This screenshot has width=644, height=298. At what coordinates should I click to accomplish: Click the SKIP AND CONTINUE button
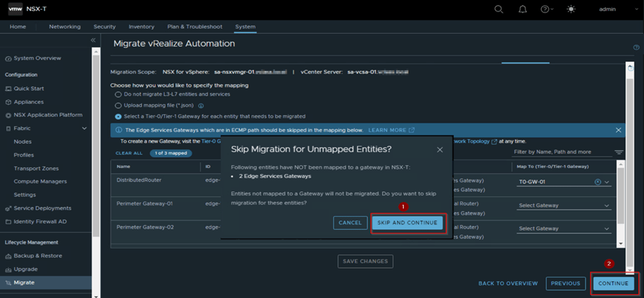click(407, 223)
